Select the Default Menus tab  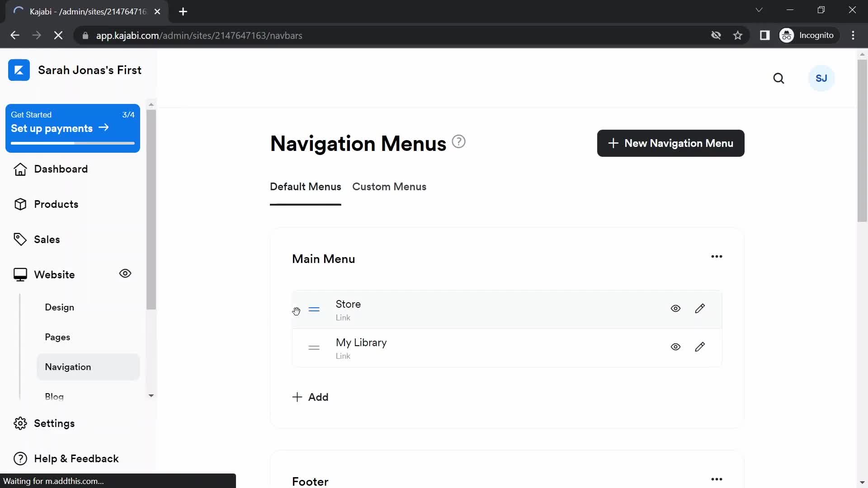[x=306, y=187]
